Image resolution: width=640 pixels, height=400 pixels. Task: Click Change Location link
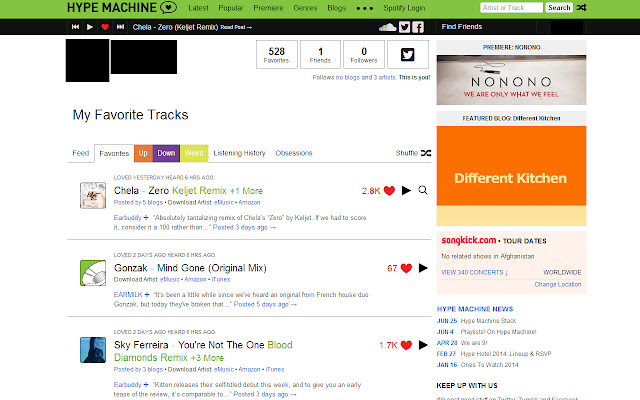point(558,284)
